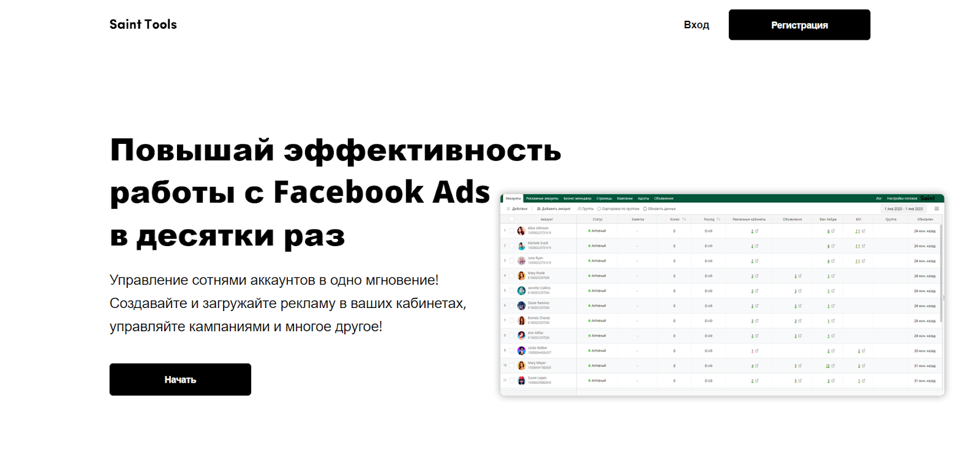The height and width of the screenshot is (469, 980).
Task: Check the Jennifer Collins row checkbox
Action: pyautogui.click(x=512, y=291)
